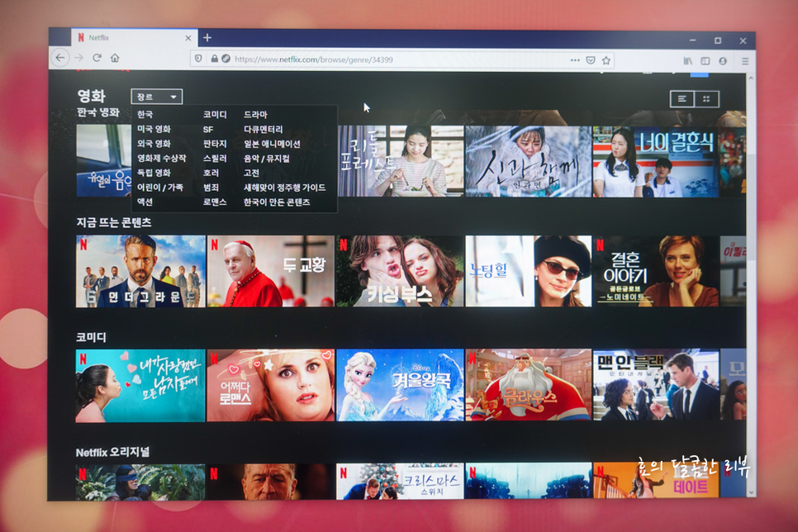798x532 pixels.
Task: Pick 판타지 genre option
Action: point(215,144)
